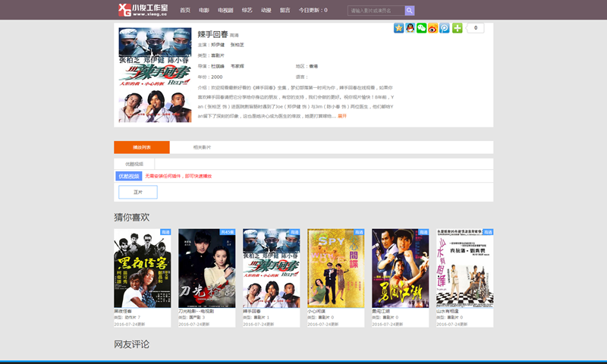Open the 小心间谍 poster thumbnail
Screen dimensions: 607x364
[x=335, y=268]
